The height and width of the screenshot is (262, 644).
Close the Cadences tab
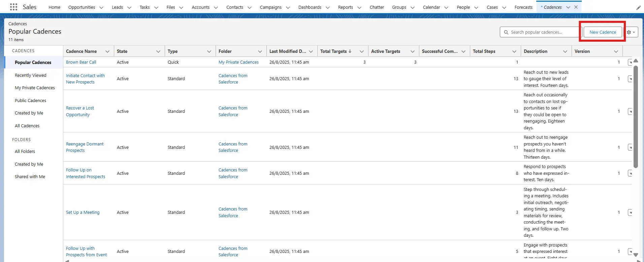[x=576, y=7]
